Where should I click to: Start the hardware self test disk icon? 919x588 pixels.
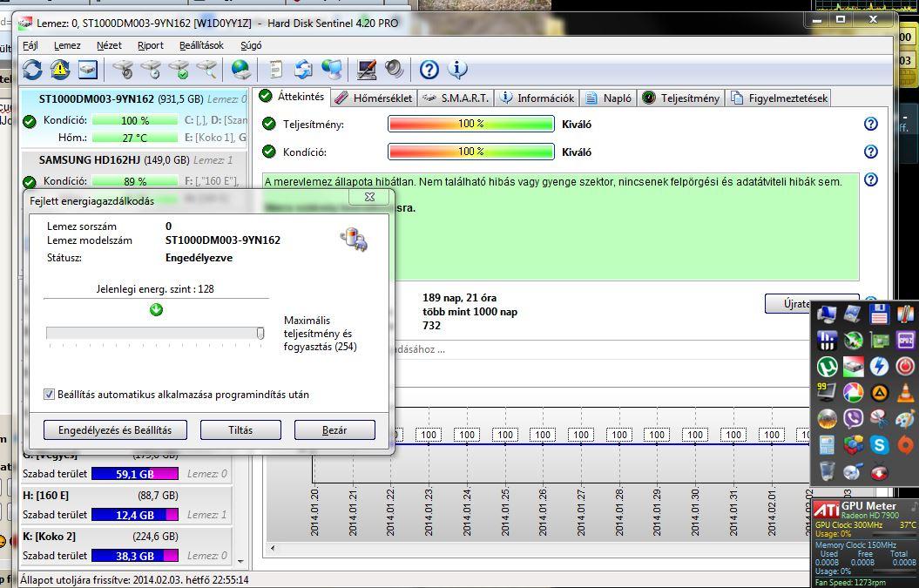coord(123,70)
